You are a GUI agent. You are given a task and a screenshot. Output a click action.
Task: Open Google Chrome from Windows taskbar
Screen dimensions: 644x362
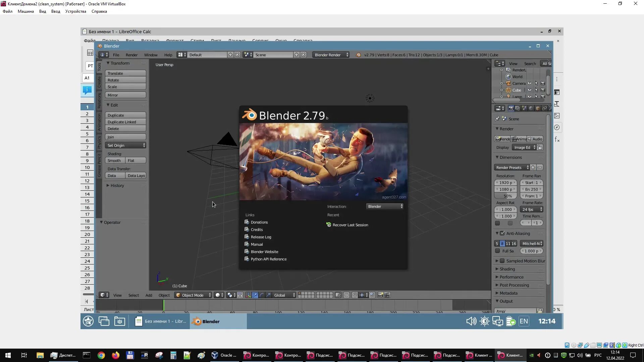101,355
